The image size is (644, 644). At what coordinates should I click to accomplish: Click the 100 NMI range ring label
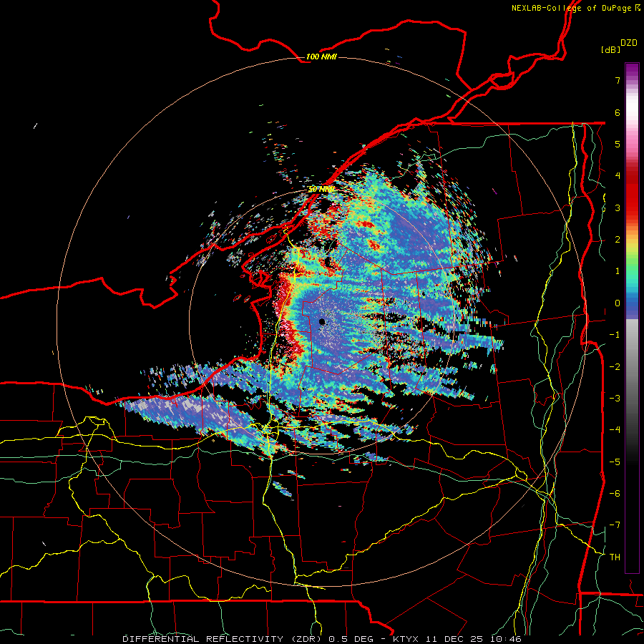[321, 57]
